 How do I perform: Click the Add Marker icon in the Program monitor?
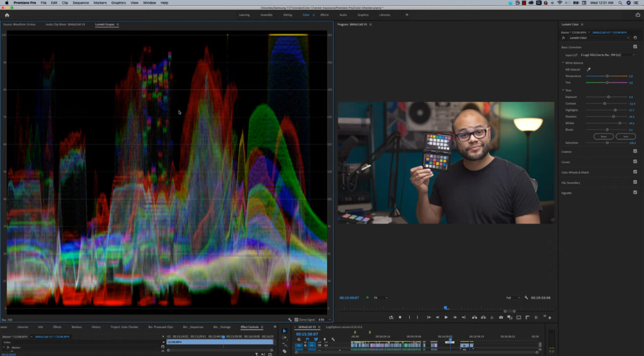tap(400, 318)
